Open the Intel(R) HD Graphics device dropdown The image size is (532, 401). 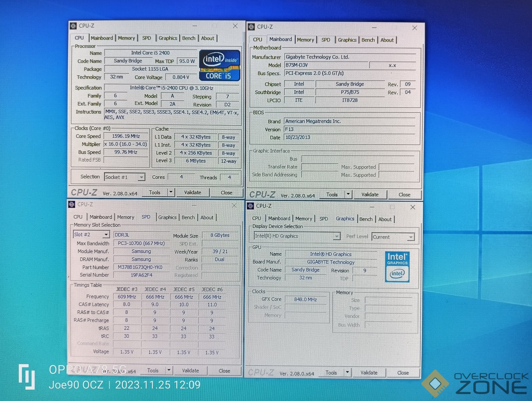[x=337, y=236]
